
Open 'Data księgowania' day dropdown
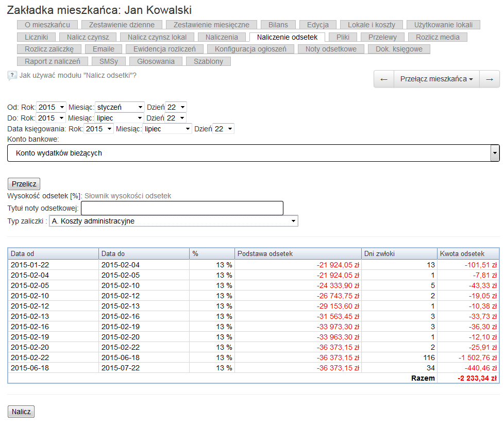223,129
